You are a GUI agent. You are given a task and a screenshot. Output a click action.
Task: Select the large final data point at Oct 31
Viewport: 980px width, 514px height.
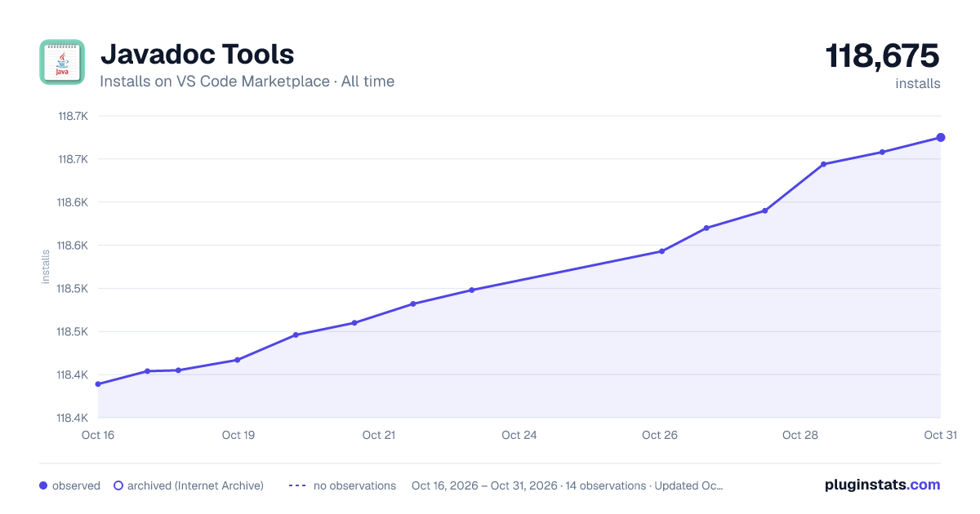click(941, 137)
